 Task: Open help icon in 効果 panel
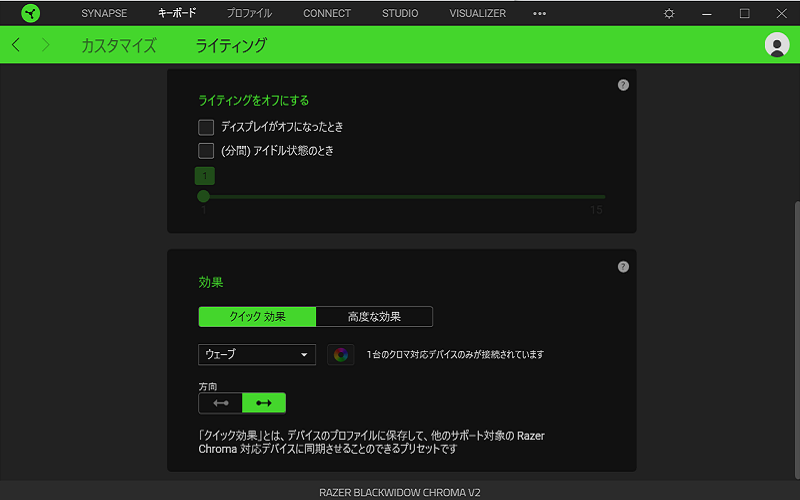click(623, 267)
